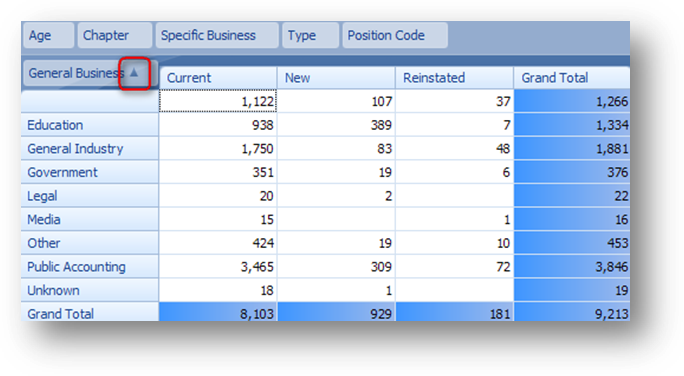Select the Type filter field
This screenshot has width=684, height=376.
coord(311,35)
